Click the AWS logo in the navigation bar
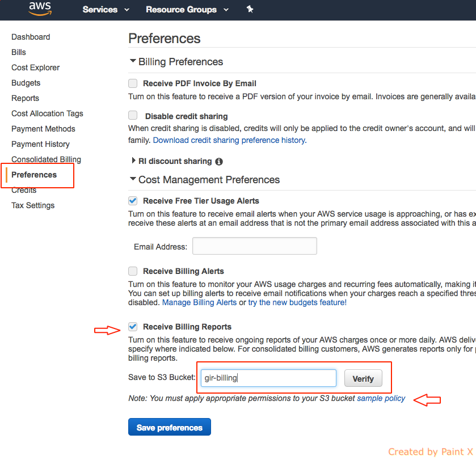Screen dimensions: 476x460 click(39, 9)
